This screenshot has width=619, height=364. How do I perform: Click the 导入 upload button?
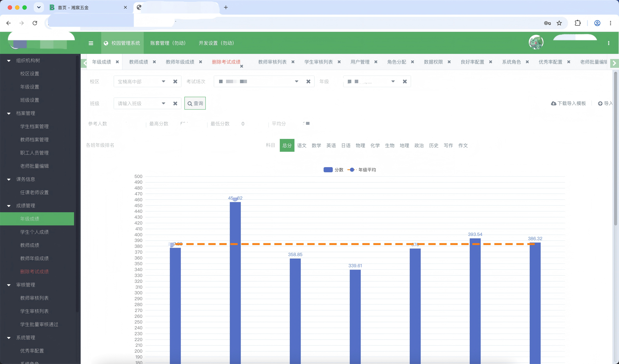[605, 103]
